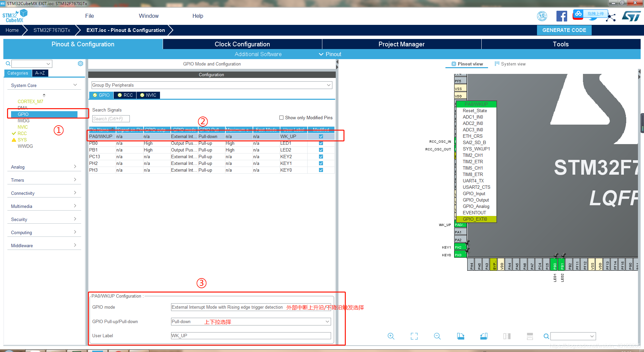Switch to Project Manager tab
The image size is (644, 352).
(401, 44)
